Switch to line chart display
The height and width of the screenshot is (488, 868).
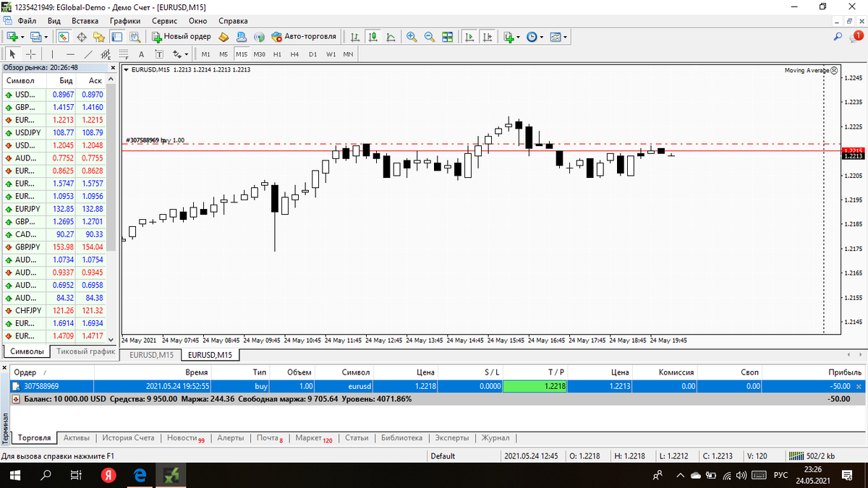[391, 37]
